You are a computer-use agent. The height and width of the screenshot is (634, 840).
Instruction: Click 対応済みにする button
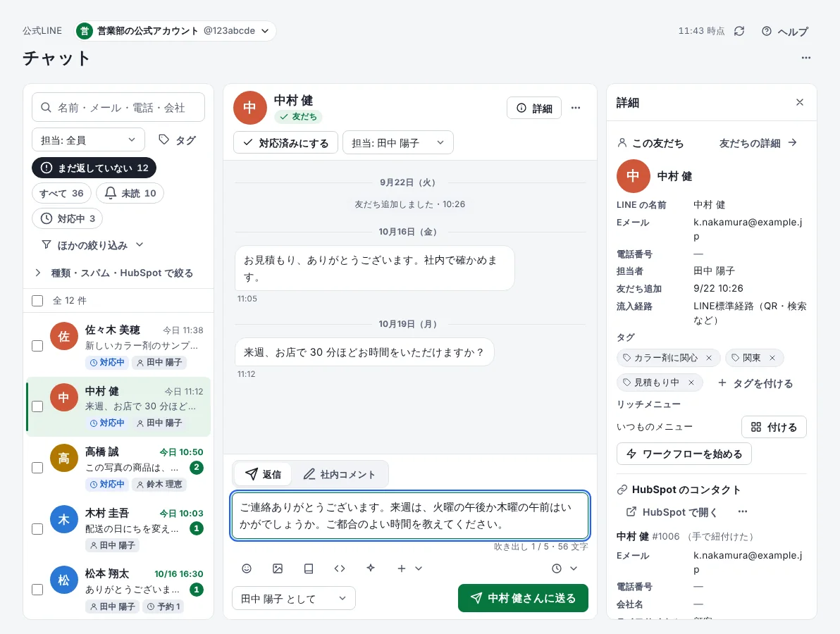[x=285, y=142]
